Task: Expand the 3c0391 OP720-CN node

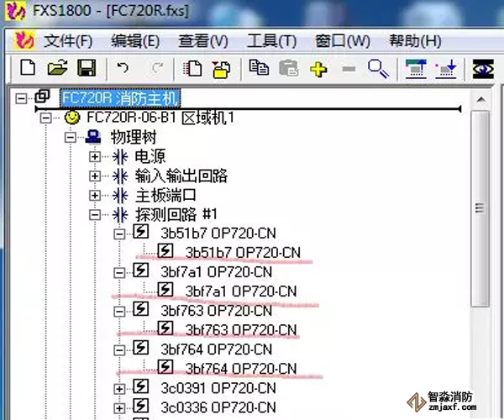Action: coord(119,388)
